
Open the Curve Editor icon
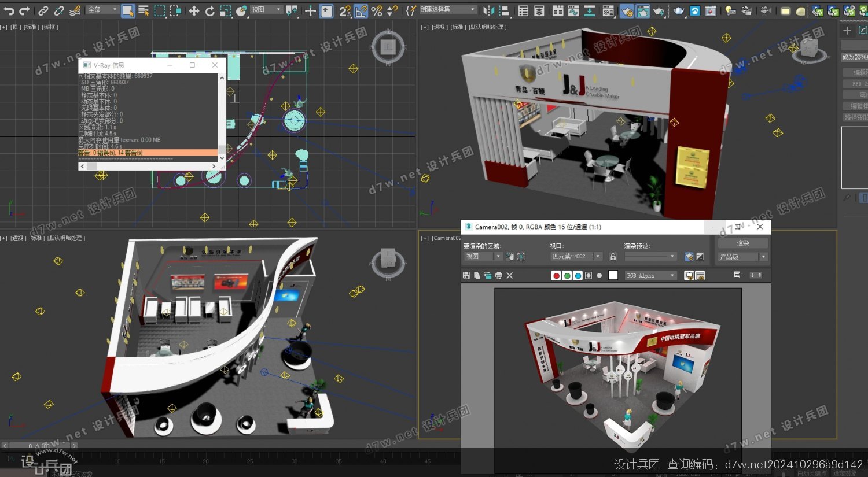[573, 11]
